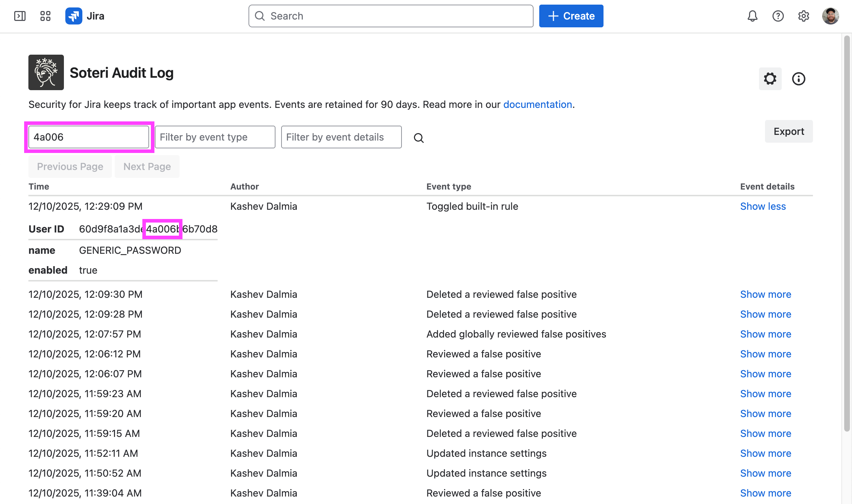Open the help question mark icon
The image size is (852, 504).
click(x=778, y=16)
